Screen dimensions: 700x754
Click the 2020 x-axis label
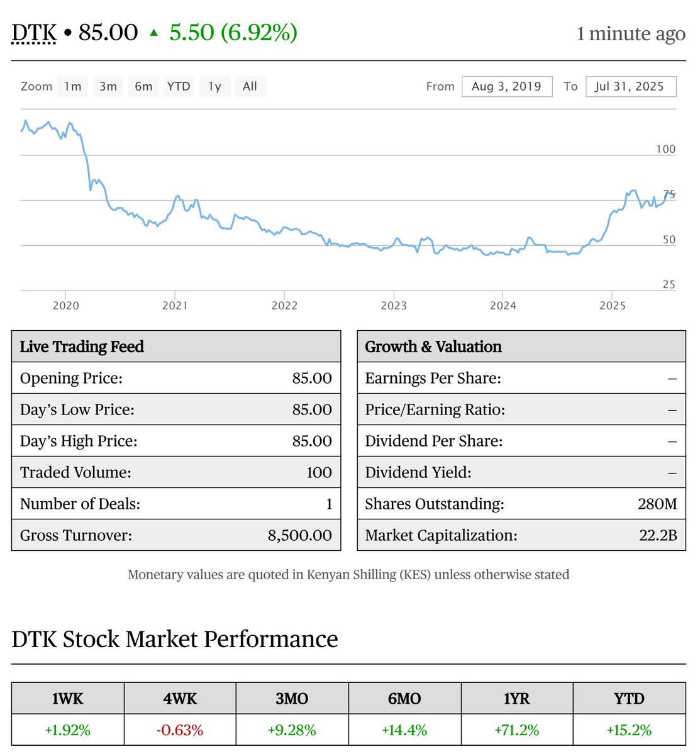[x=66, y=306]
